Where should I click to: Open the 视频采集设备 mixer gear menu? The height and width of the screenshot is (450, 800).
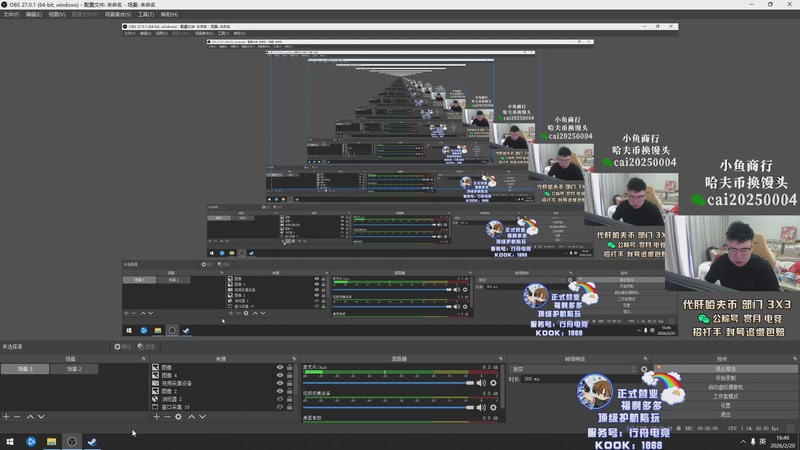point(493,407)
